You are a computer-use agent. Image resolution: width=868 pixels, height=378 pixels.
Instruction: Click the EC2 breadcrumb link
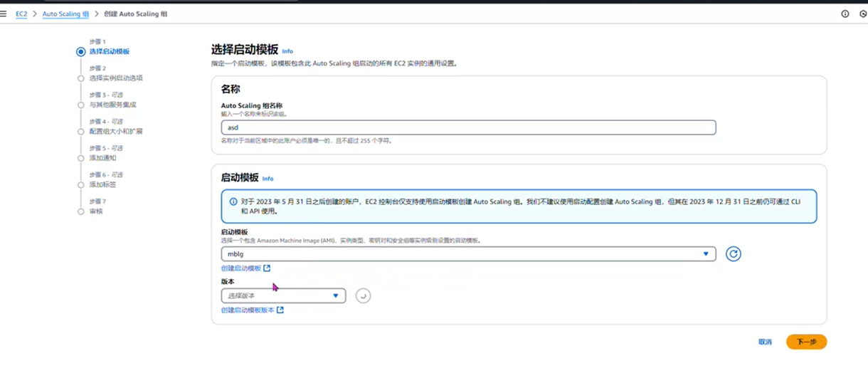tap(21, 14)
